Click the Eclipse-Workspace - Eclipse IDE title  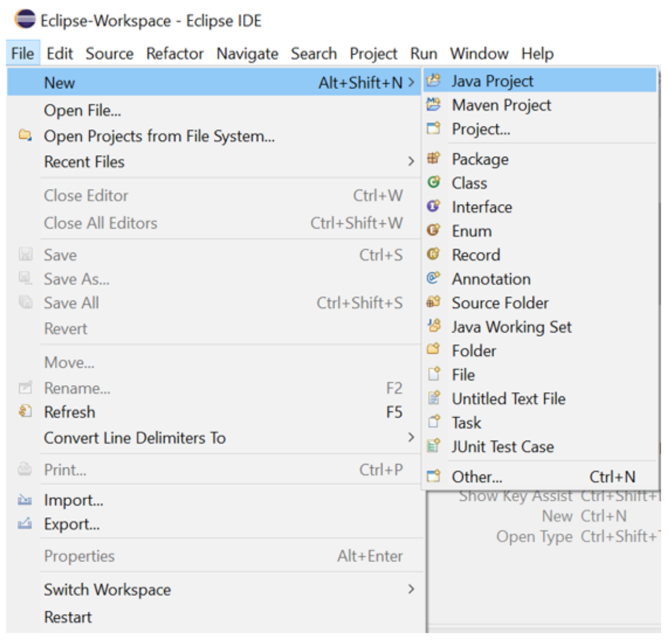tap(151, 20)
